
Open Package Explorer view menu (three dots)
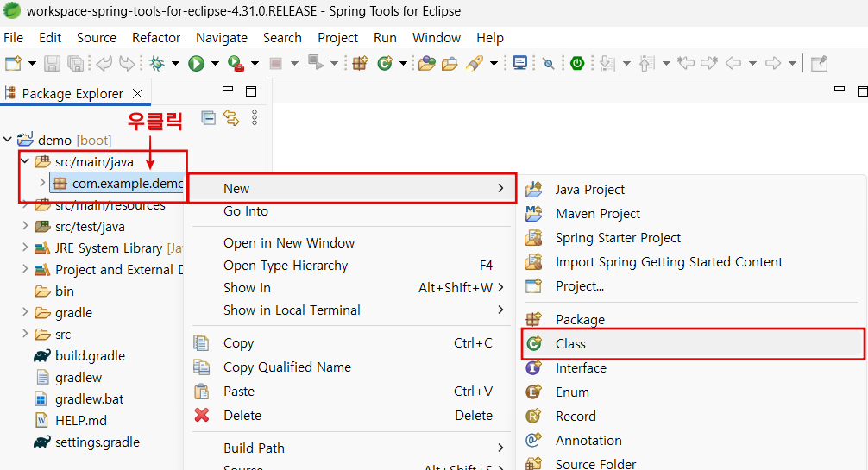point(254,117)
